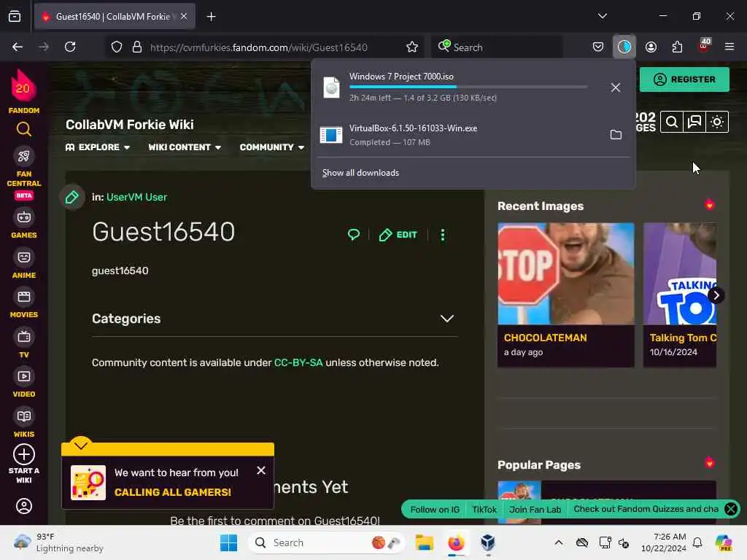Close the 'We want to hear from you' popup
This screenshot has width=747, height=560.
click(261, 470)
